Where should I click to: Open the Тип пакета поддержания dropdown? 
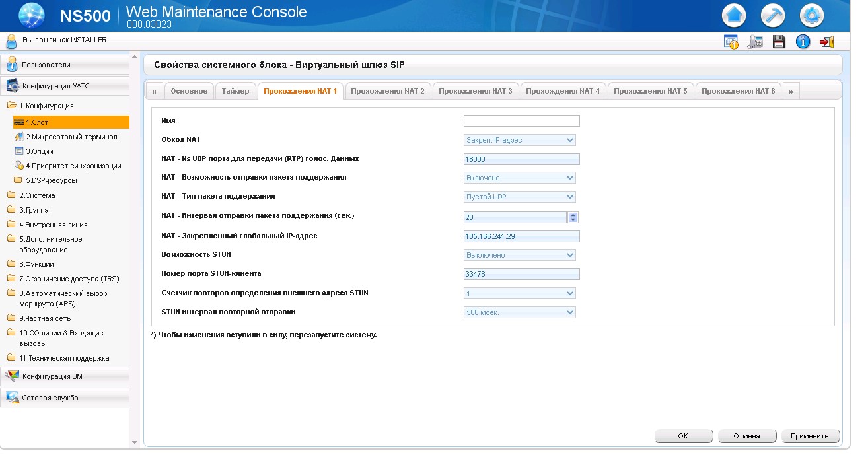[x=520, y=197]
